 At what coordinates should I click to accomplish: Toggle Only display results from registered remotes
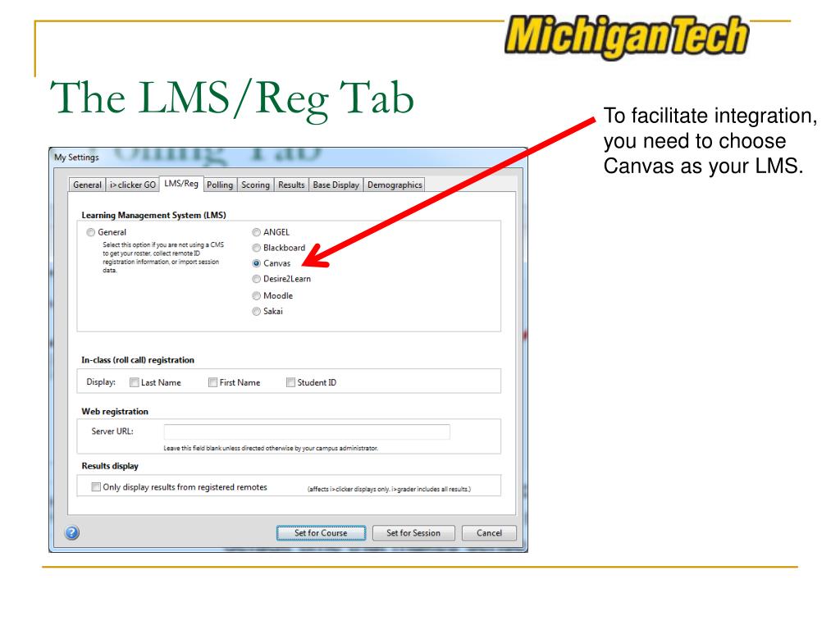coord(96,487)
